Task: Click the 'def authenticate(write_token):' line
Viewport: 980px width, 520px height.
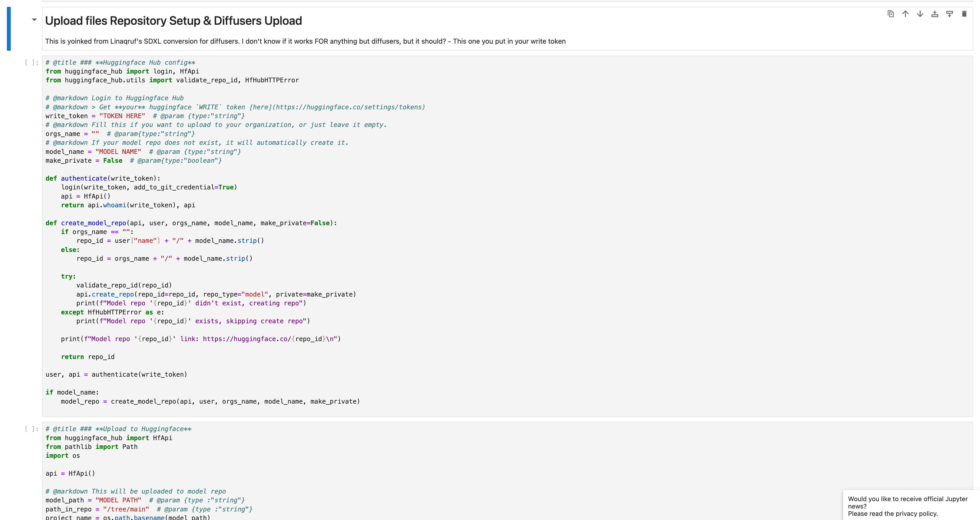Action: point(103,178)
